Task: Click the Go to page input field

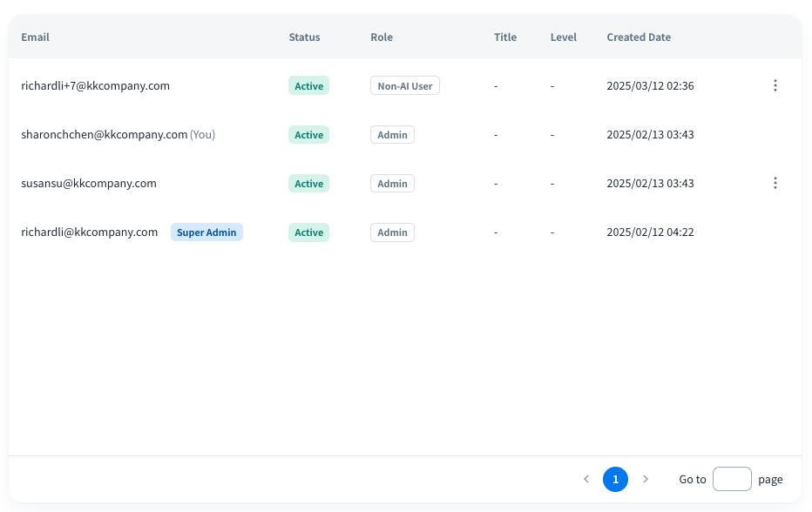Action: pos(732,479)
